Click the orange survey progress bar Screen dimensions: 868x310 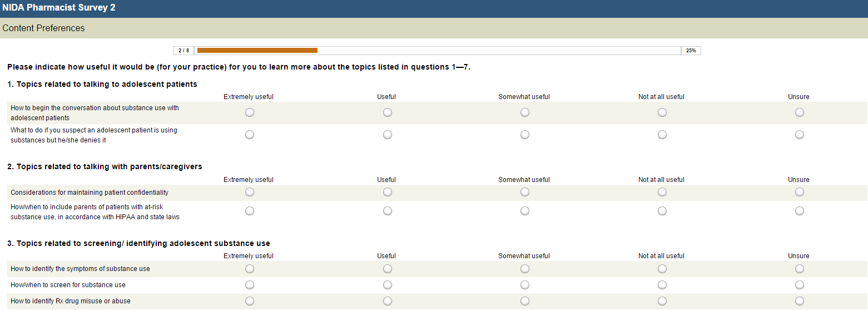257,51
